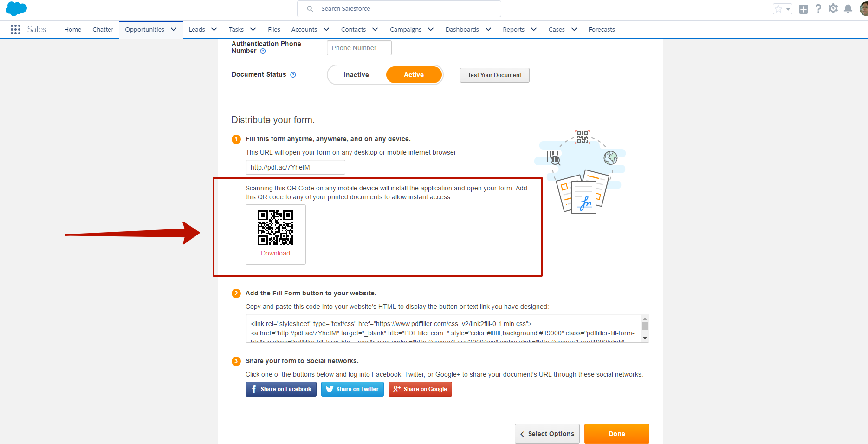Click the orange Done button

[617, 434]
